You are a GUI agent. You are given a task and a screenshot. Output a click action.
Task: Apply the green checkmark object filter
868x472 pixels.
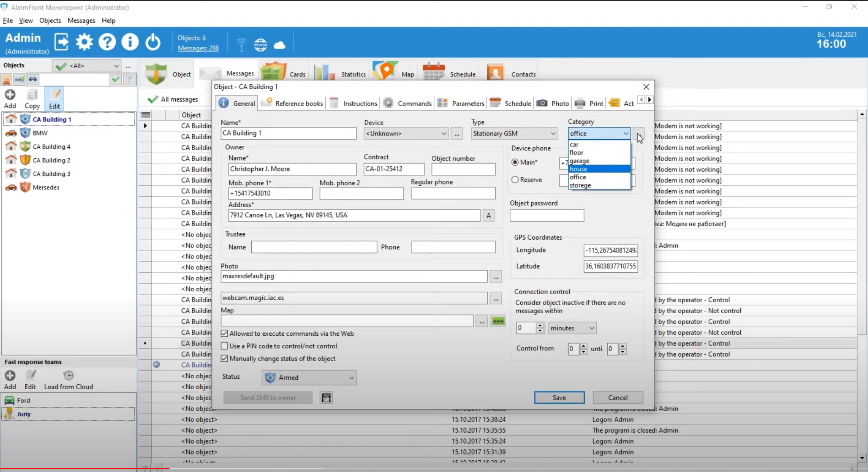pos(115,79)
